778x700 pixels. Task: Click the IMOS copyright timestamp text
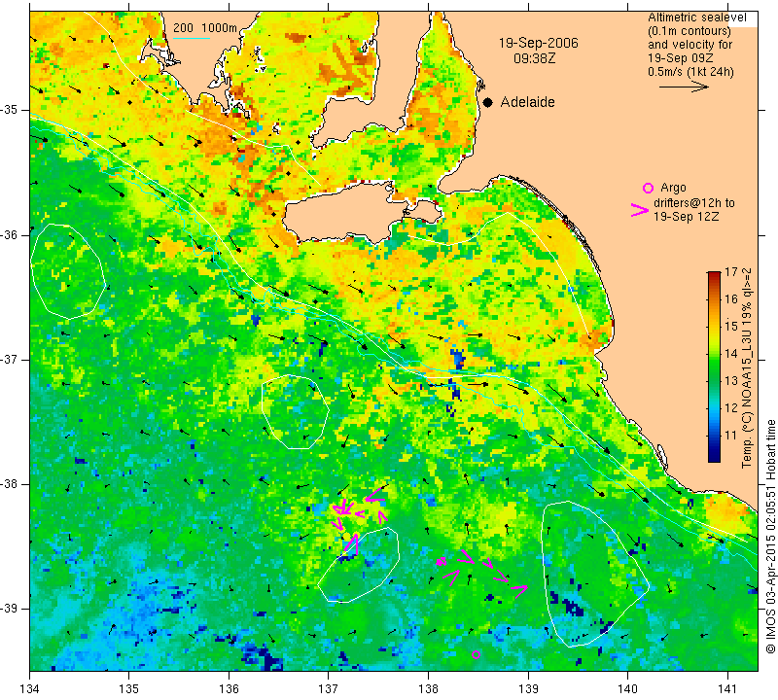(x=770, y=537)
